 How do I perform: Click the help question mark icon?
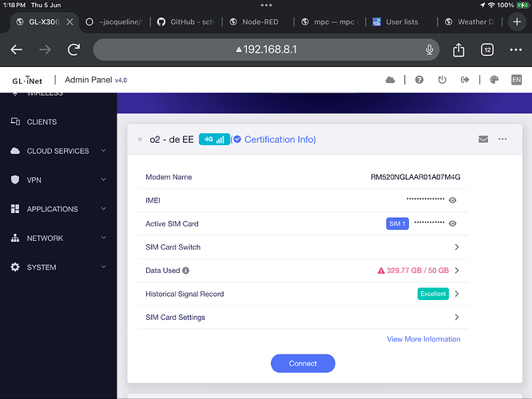tap(419, 80)
